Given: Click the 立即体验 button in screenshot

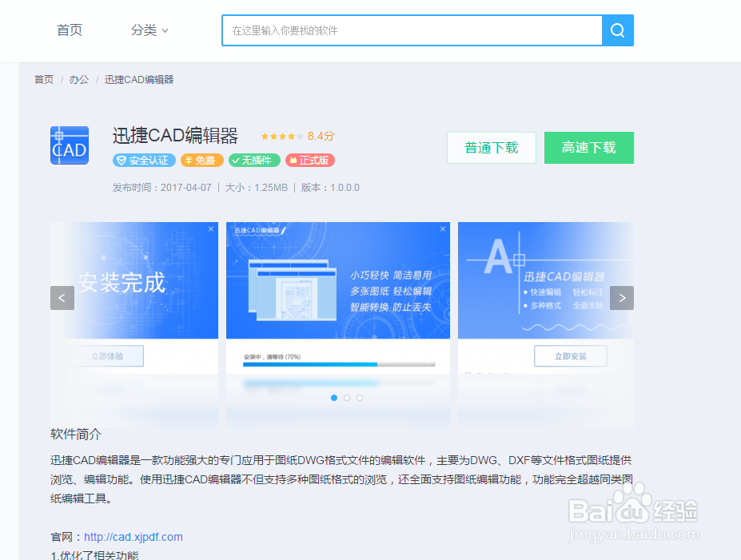Looking at the screenshot, I should click(x=107, y=356).
